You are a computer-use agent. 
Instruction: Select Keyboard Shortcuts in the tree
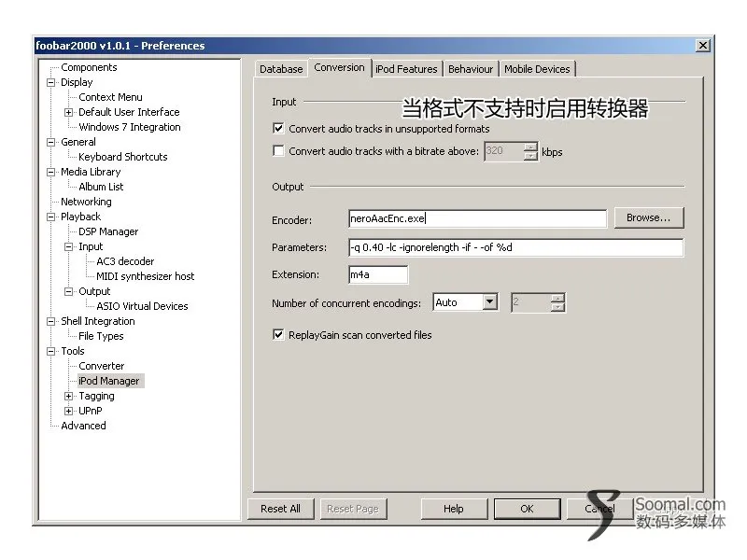(123, 157)
